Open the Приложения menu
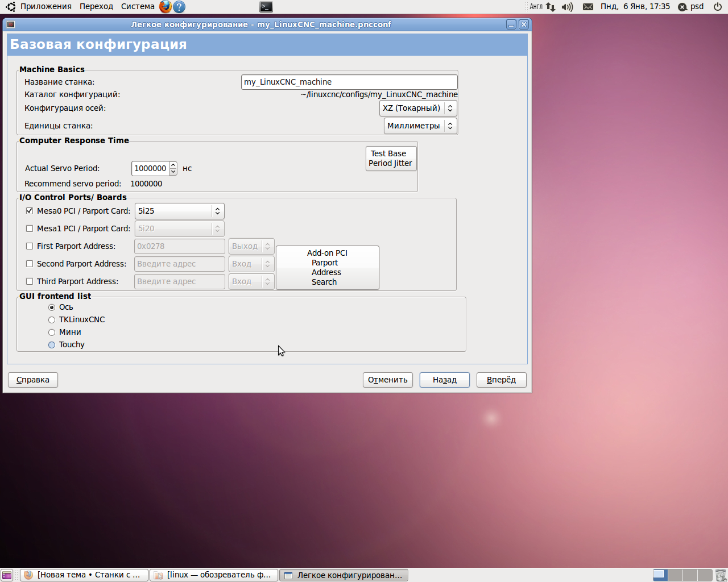This screenshot has height=582, width=728. [x=46, y=7]
